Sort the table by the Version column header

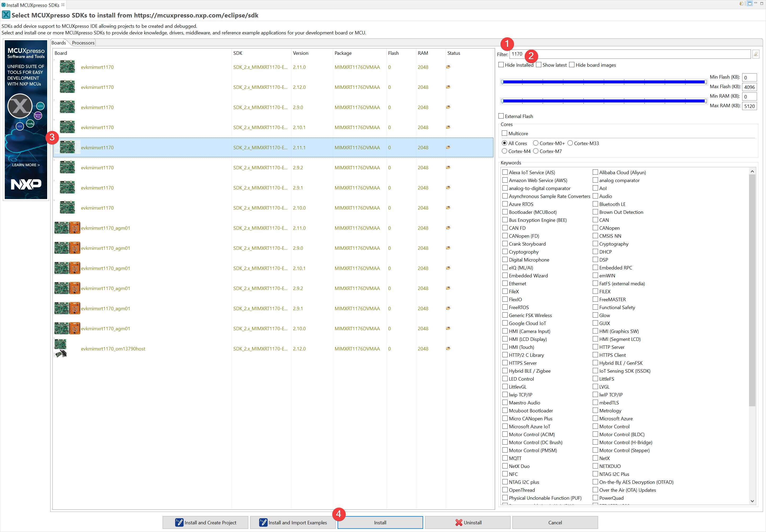click(x=300, y=53)
